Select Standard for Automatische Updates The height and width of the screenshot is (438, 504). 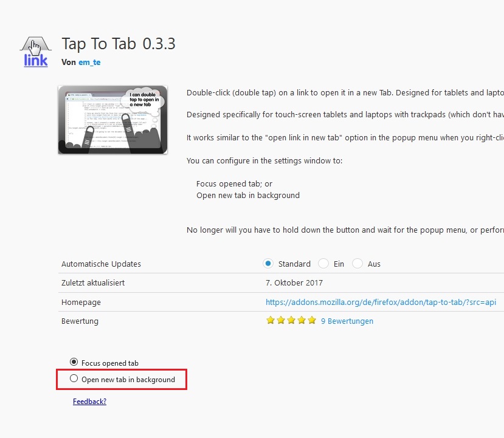pos(268,264)
